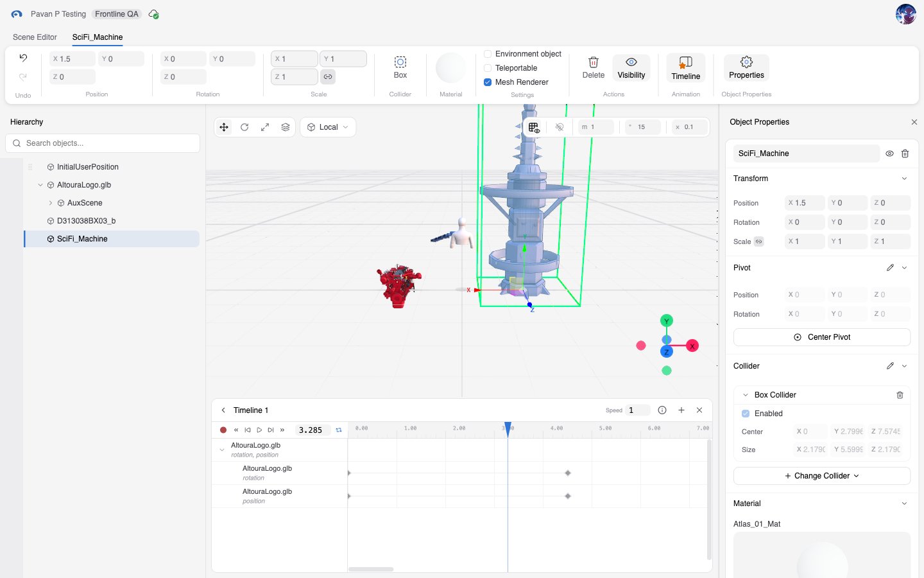This screenshot has width=924, height=578.
Task: Switch to the Scene Editor tab
Action: click(35, 37)
